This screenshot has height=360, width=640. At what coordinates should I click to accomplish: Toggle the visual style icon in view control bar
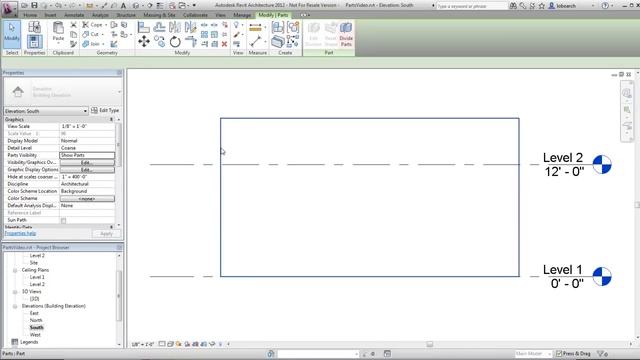pos(170,344)
